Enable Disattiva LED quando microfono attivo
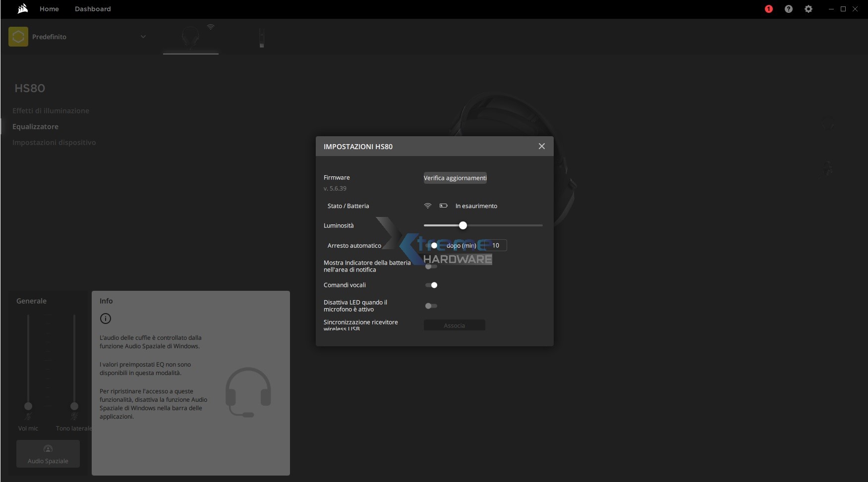868x482 pixels. [x=431, y=306]
